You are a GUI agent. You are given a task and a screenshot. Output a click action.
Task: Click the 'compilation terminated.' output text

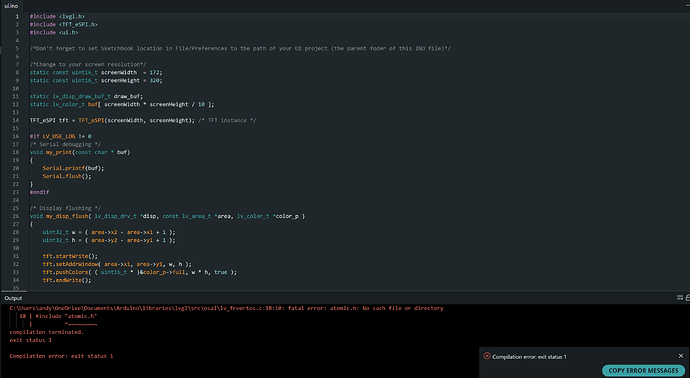[x=47, y=332]
